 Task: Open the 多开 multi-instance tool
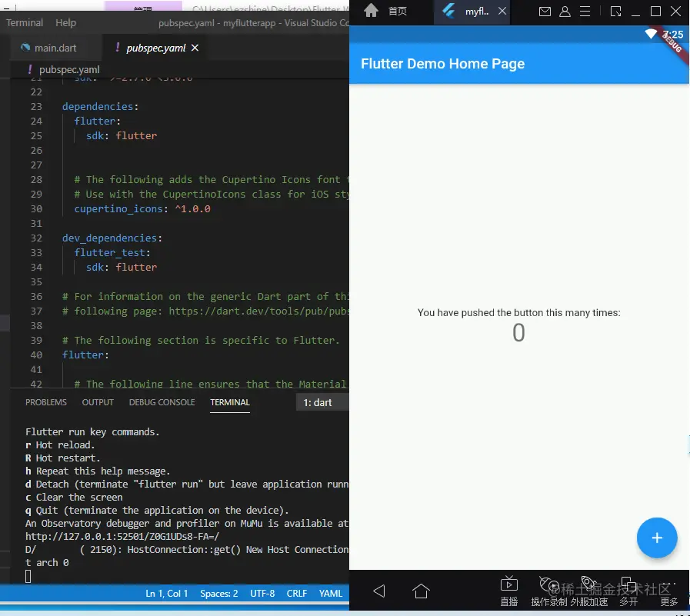click(x=628, y=591)
